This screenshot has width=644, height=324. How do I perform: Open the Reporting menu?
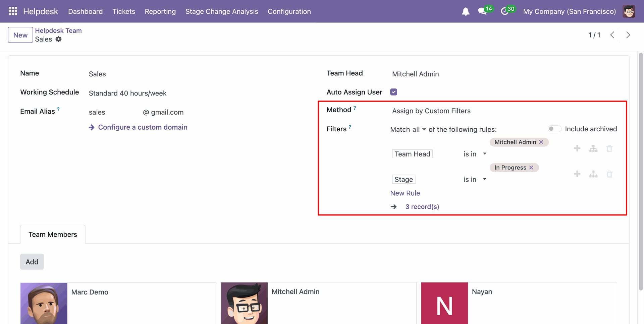(160, 11)
